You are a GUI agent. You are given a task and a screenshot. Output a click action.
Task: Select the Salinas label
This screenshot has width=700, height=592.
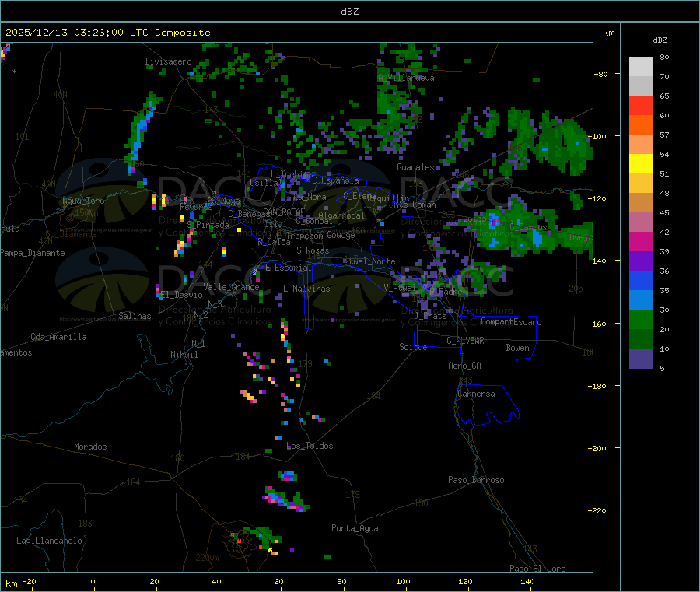tap(135, 316)
